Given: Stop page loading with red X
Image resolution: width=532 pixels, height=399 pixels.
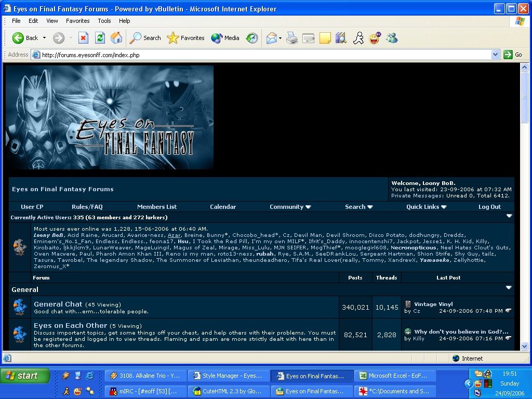Looking at the screenshot, I should point(83,38).
